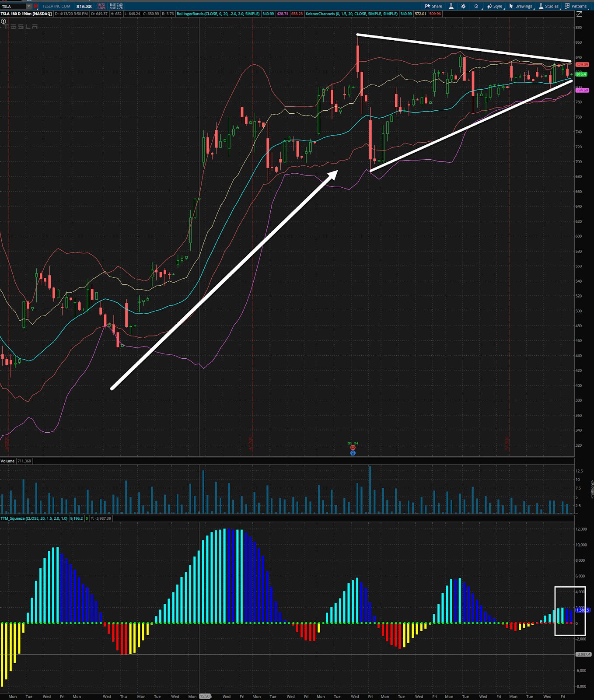The image size is (594, 700).
Task: Click the chart scale toggle icon at top right
Action: pyautogui.click(x=579, y=14)
